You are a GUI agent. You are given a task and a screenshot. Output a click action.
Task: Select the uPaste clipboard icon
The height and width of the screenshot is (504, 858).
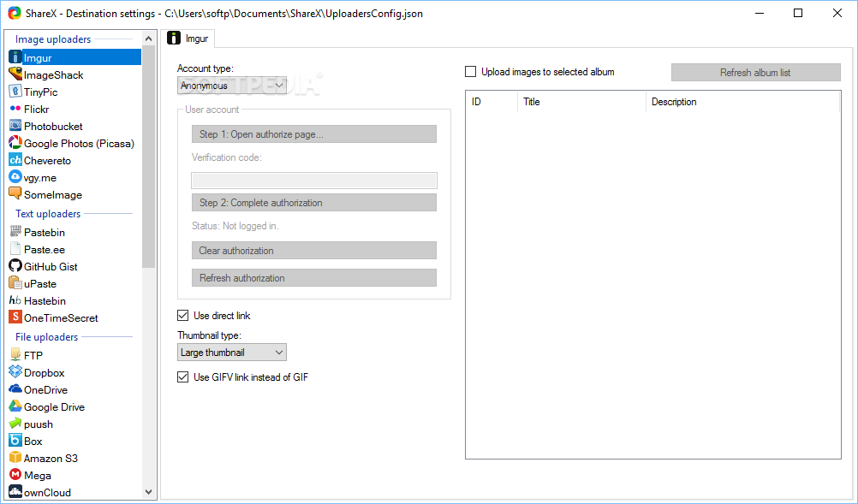[x=15, y=283]
